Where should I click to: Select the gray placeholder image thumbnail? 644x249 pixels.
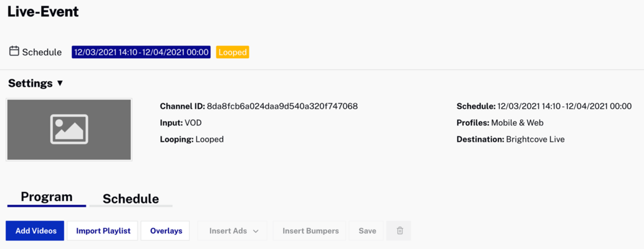click(x=69, y=130)
